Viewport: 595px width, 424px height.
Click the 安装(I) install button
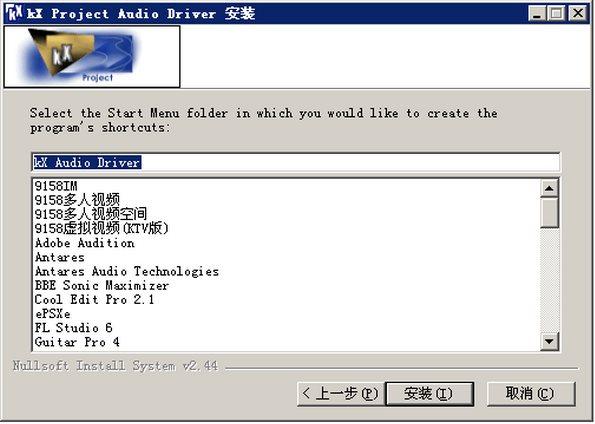(x=429, y=394)
